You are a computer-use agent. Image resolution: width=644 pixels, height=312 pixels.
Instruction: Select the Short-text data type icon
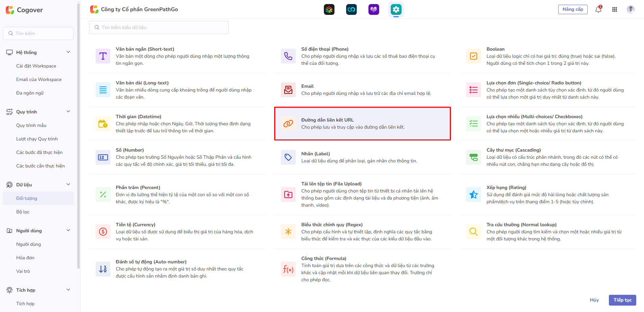103,56
